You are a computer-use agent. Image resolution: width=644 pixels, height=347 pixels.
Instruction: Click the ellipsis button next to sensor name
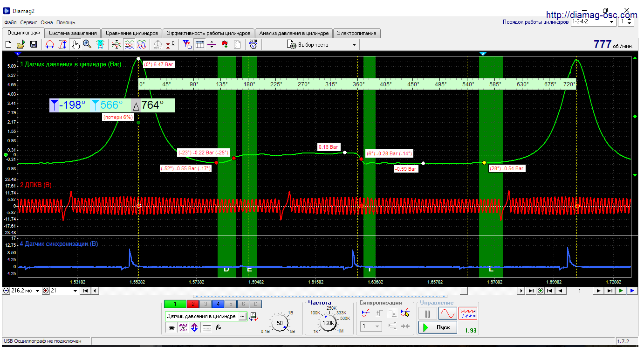click(242, 316)
